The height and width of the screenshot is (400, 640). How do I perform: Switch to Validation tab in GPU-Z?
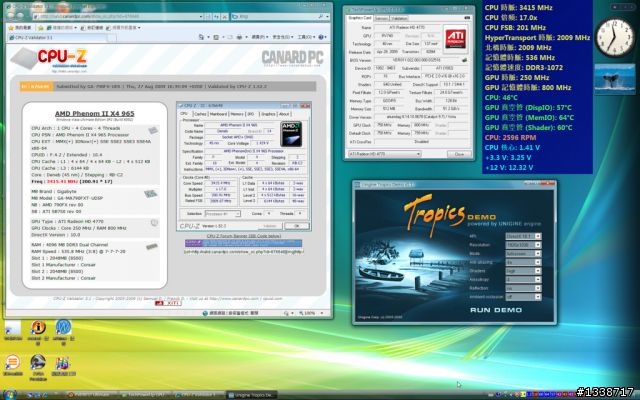pyautogui.click(x=399, y=18)
